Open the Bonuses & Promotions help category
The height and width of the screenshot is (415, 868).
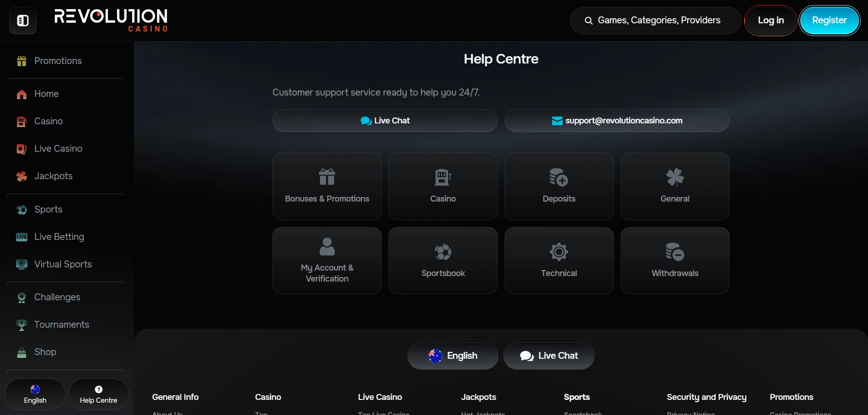pyautogui.click(x=327, y=186)
